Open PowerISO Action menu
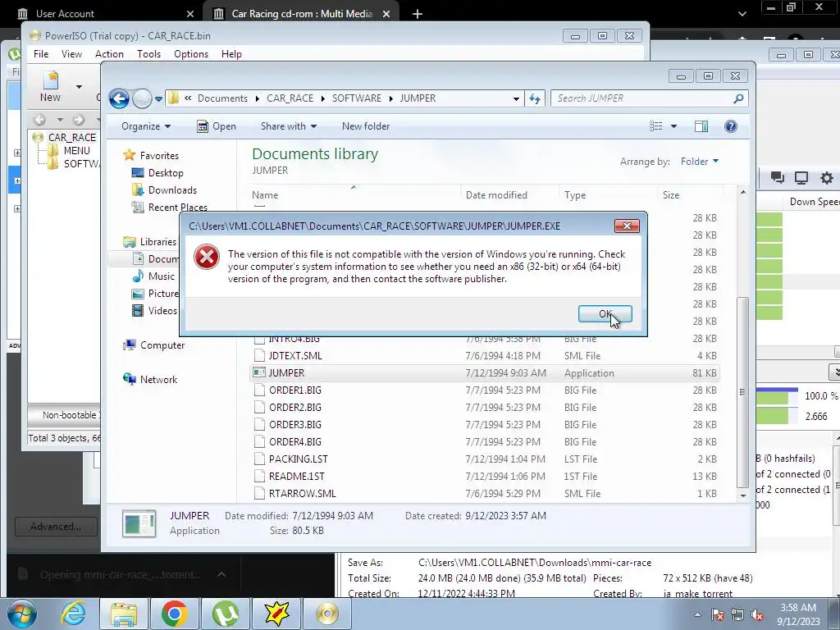Image resolution: width=840 pixels, height=630 pixels. pyautogui.click(x=109, y=54)
